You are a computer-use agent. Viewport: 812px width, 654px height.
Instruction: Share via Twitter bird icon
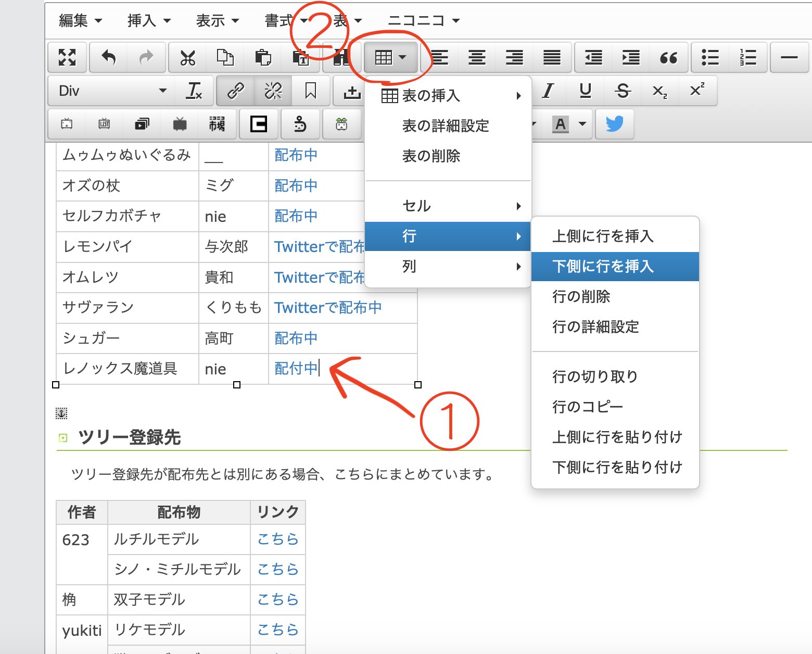[x=615, y=124]
